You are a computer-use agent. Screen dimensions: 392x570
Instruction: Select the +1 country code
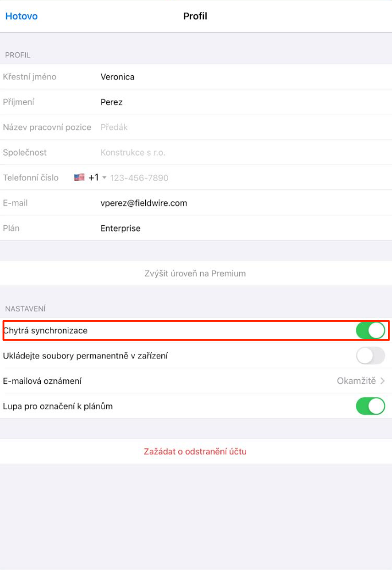[x=94, y=178]
